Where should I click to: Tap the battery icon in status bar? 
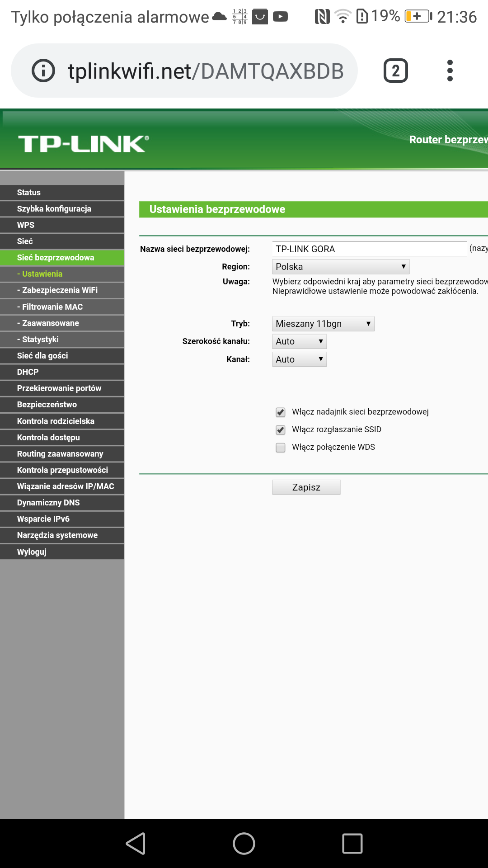[x=418, y=17]
